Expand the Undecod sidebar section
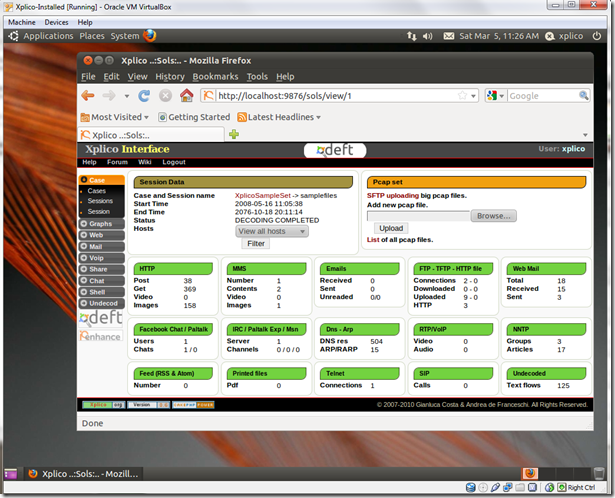Screen dimensions: 615x498 (x=102, y=303)
